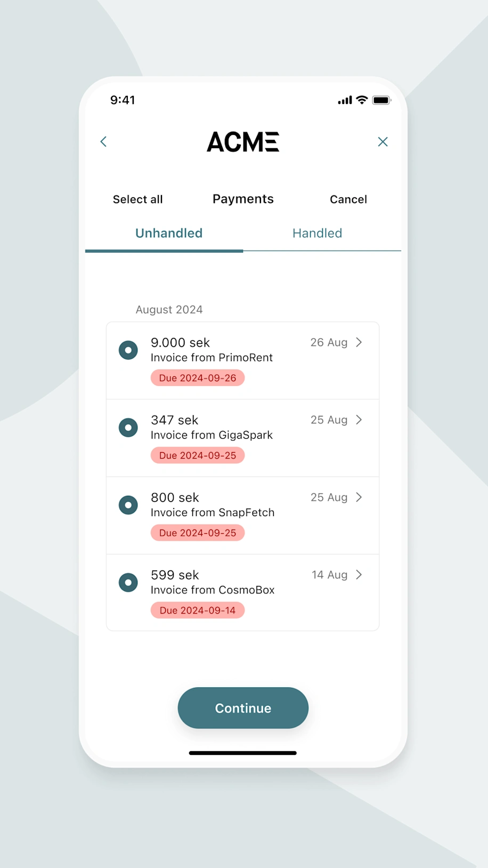Open the CosmoBox invoice details chevron
The height and width of the screenshot is (868, 488).
pos(360,575)
